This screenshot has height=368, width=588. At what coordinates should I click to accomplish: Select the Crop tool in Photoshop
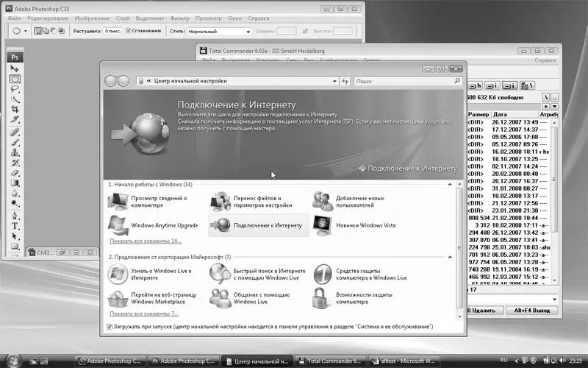(x=15, y=109)
